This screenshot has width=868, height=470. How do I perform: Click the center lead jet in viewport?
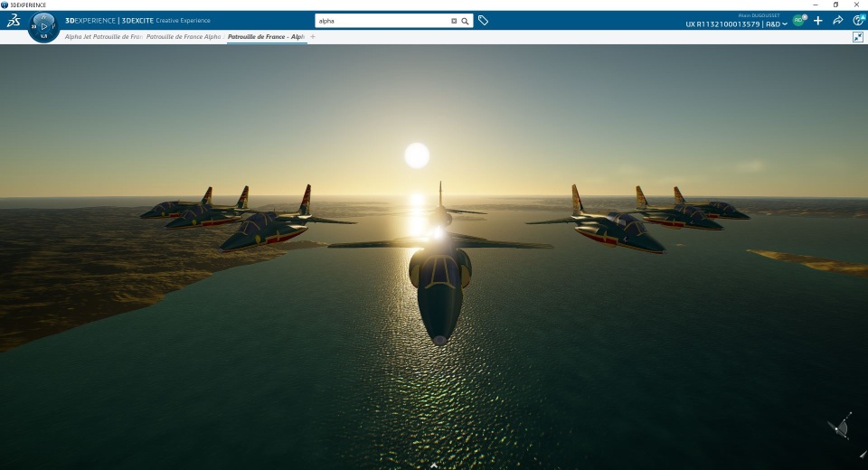point(440,266)
